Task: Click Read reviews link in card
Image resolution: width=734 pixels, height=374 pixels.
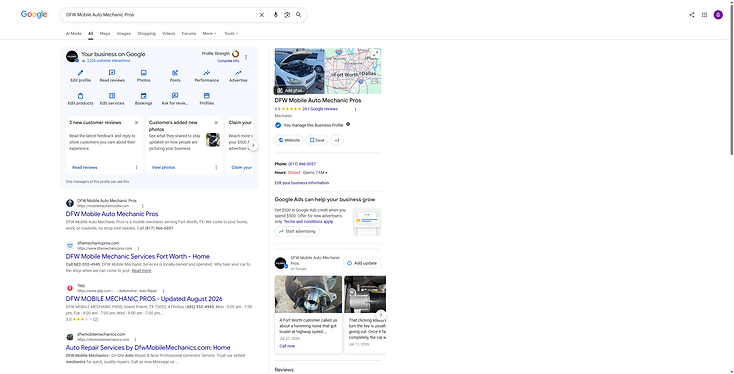Action: click(x=85, y=167)
